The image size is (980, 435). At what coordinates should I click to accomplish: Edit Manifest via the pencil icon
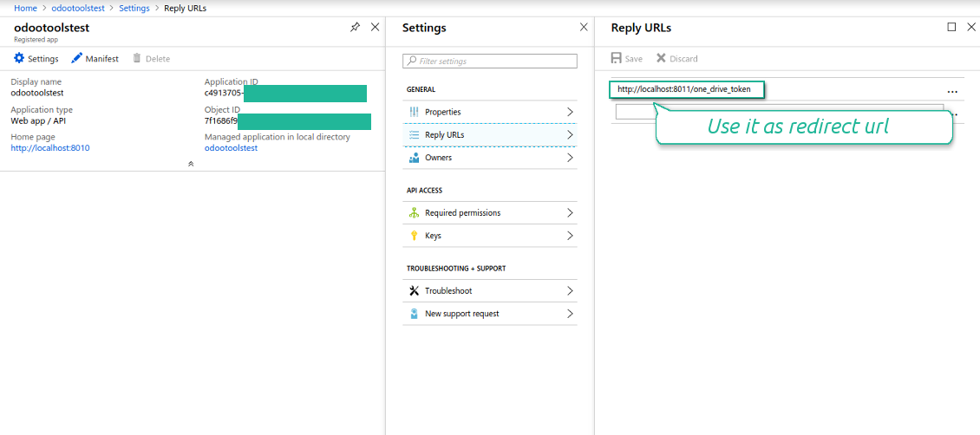click(76, 58)
